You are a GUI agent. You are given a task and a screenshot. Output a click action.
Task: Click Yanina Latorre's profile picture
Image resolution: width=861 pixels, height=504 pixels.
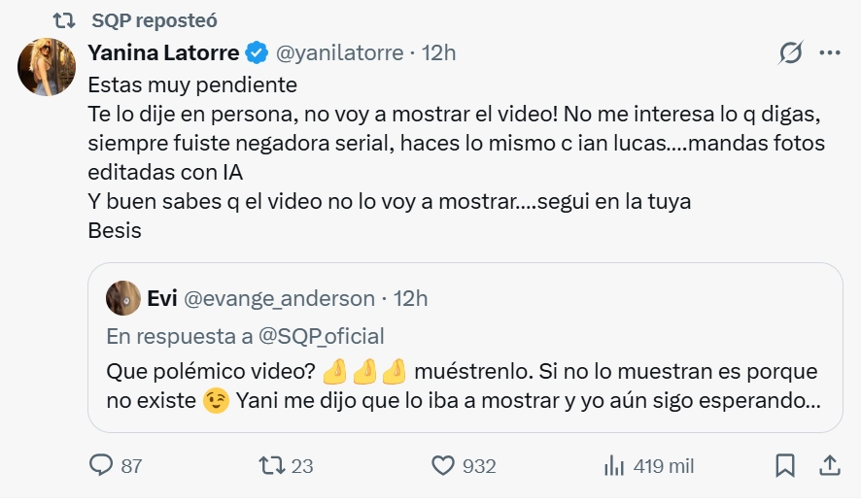(x=47, y=67)
